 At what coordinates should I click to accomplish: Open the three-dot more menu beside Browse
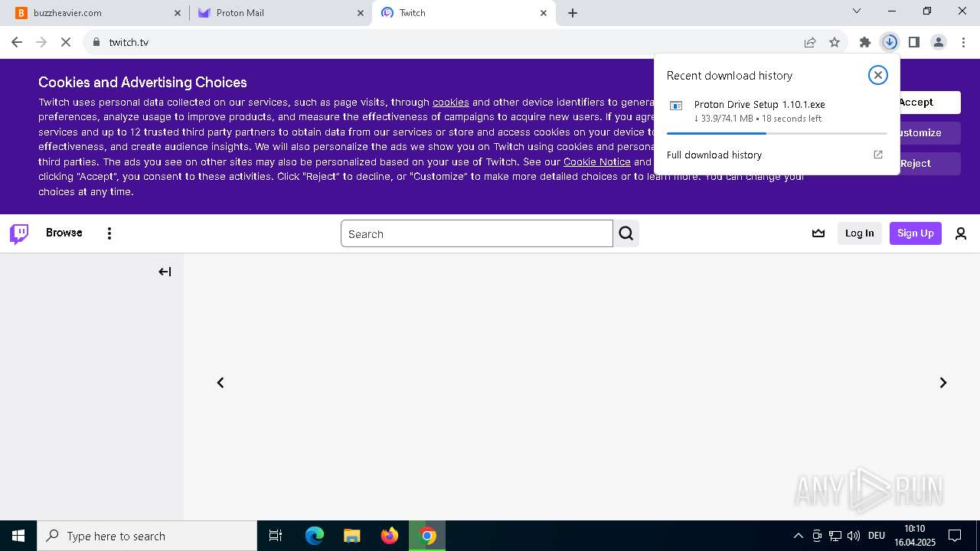[109, 233]
